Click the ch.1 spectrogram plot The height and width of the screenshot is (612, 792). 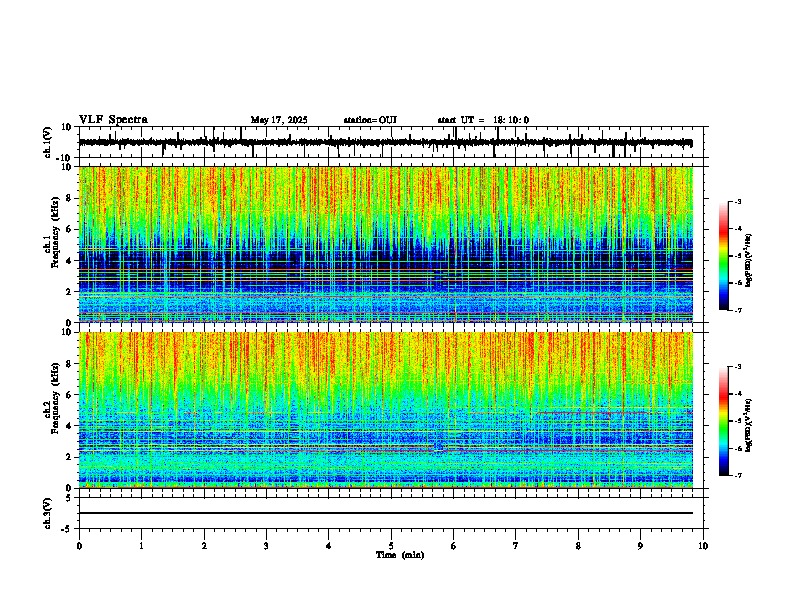[386, 244]
